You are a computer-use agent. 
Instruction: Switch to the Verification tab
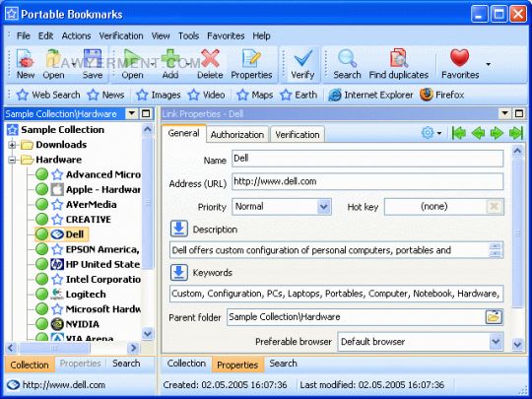point(298,134)
